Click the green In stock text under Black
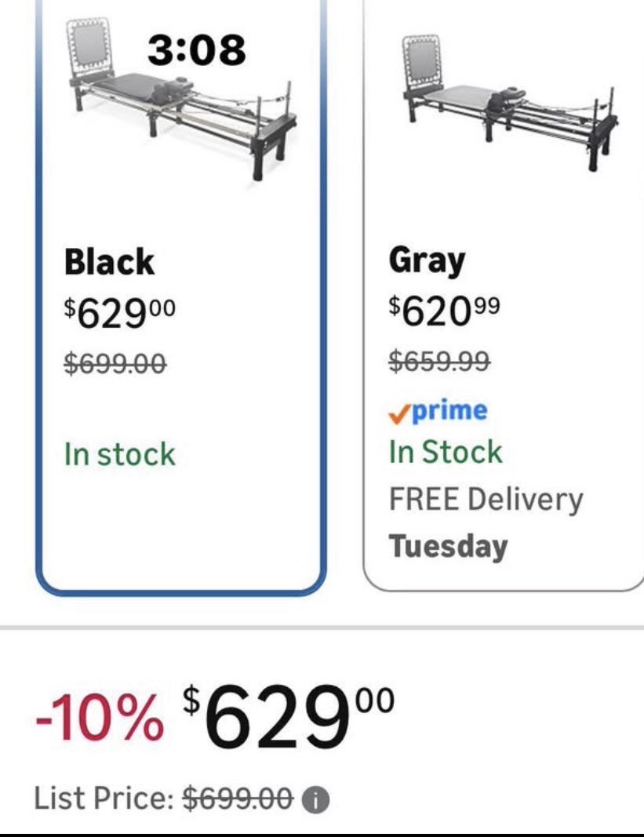Image resolution: width=644 pixels, height=837 pixels. [119, 455]
